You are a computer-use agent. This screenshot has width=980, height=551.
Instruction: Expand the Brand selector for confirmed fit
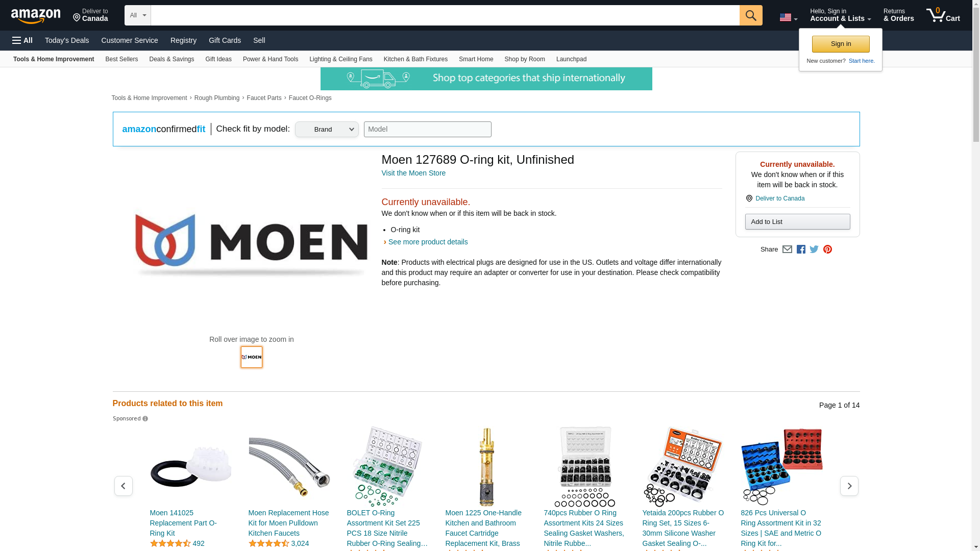coord(327,129)
